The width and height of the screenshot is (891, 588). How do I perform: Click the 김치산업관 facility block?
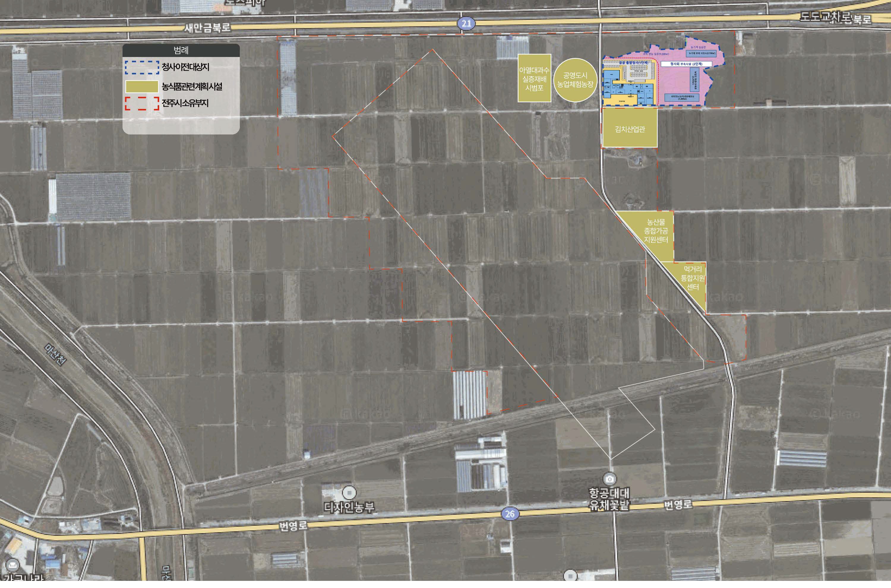click(630, 129)
